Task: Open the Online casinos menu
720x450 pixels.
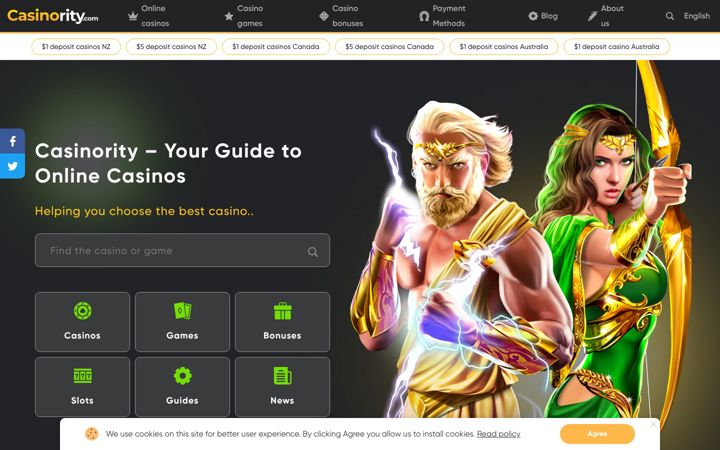Action: pyautogui.click(x=155, y=16)
